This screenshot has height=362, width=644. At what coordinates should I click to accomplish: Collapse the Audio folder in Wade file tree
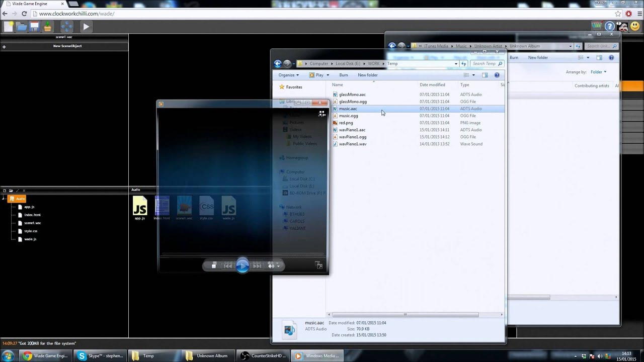[4, 199]
